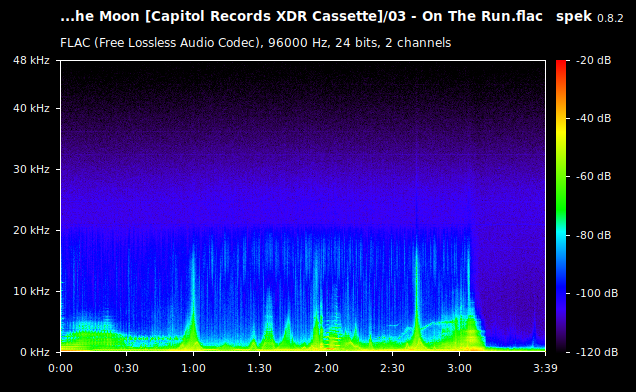Click the 0:30 time axis label

126,368
